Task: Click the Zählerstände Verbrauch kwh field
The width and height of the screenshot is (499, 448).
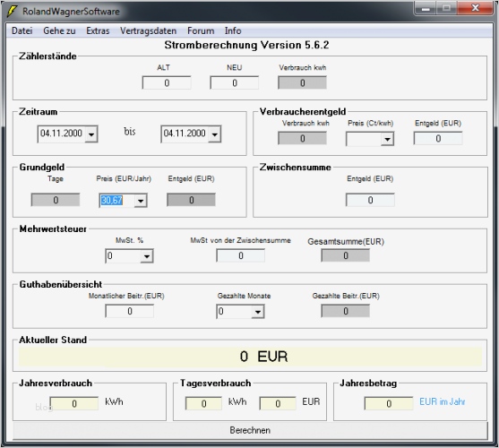Action: tap(302, 82)
